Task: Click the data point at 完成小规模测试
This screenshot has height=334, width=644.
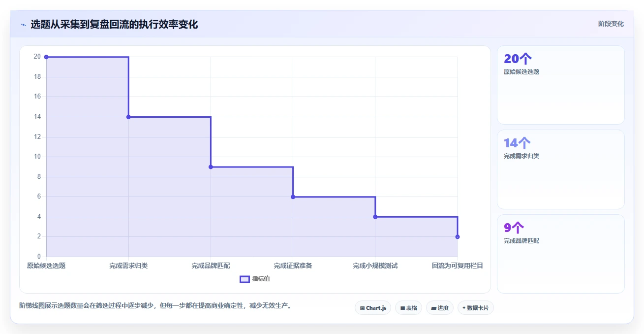Action: click(x=375, y=217)
